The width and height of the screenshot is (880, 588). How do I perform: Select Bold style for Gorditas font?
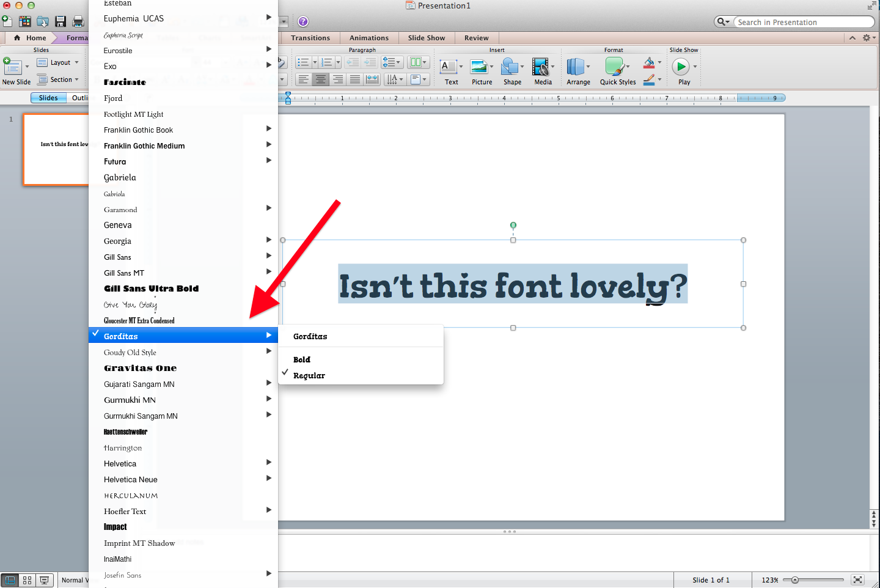point(301,359)
